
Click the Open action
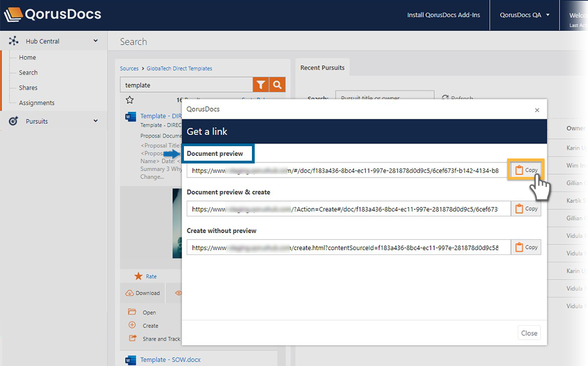(x=149, y=312)
